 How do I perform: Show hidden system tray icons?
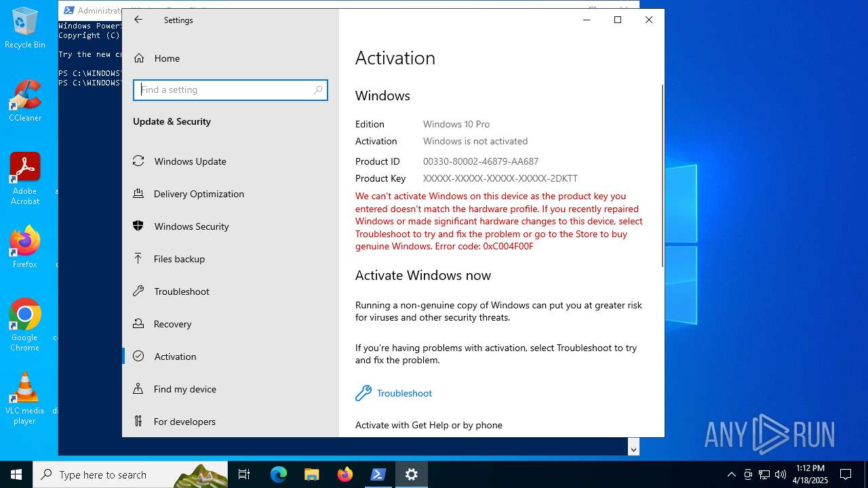pos(731,474)
